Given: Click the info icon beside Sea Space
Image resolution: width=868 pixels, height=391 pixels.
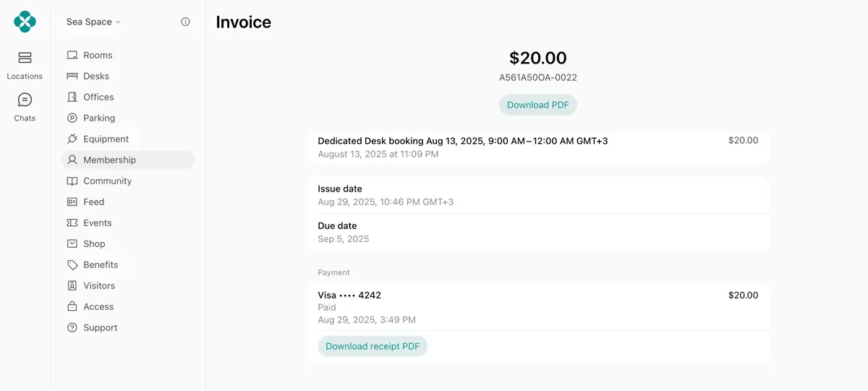Looking at the screenshot, I should [185, 22].
